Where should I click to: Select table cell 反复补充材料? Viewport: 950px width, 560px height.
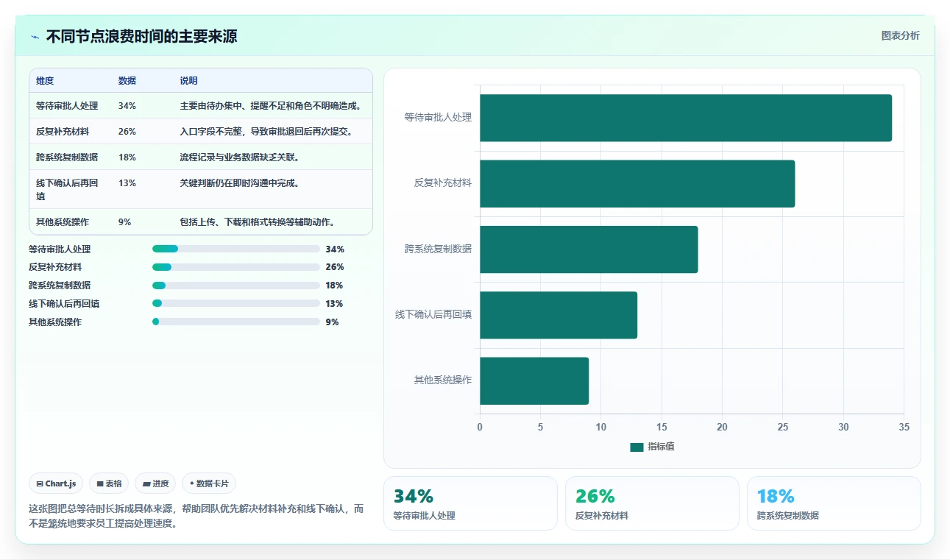[63, 132]
